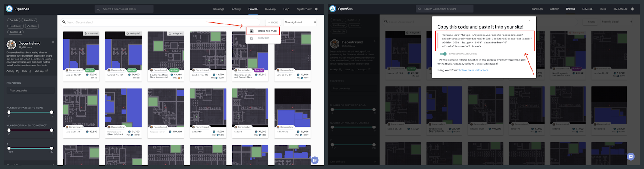The height and width of the screenshot is (169, 644).
Task: Open My Account in the left screenshot's navigation
Action: point(304,9)
